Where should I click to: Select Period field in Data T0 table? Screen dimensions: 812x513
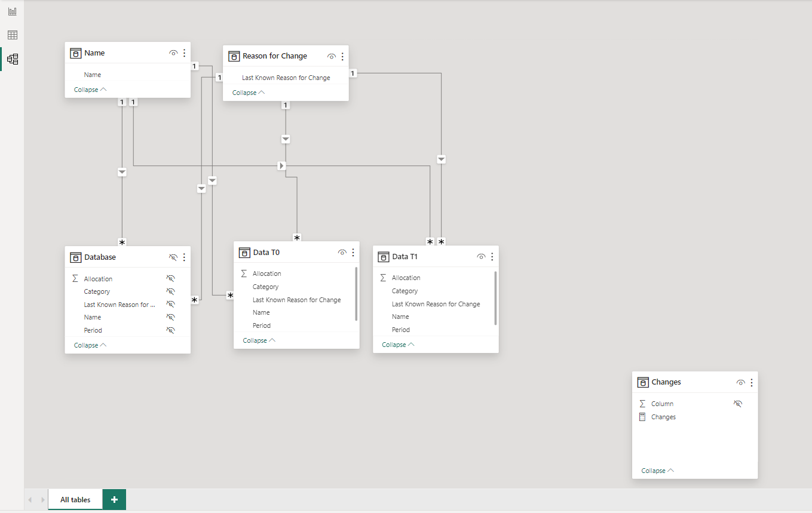pos(262,325)
